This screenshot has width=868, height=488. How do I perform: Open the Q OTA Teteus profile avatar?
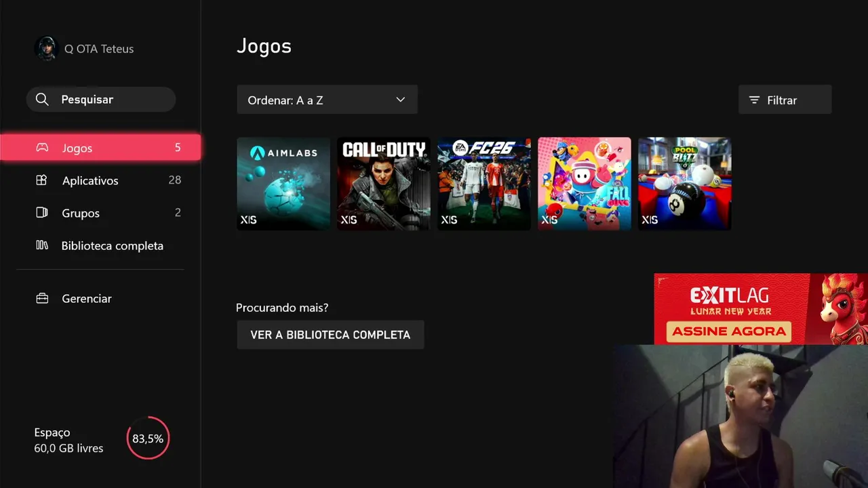click(47, 49)
